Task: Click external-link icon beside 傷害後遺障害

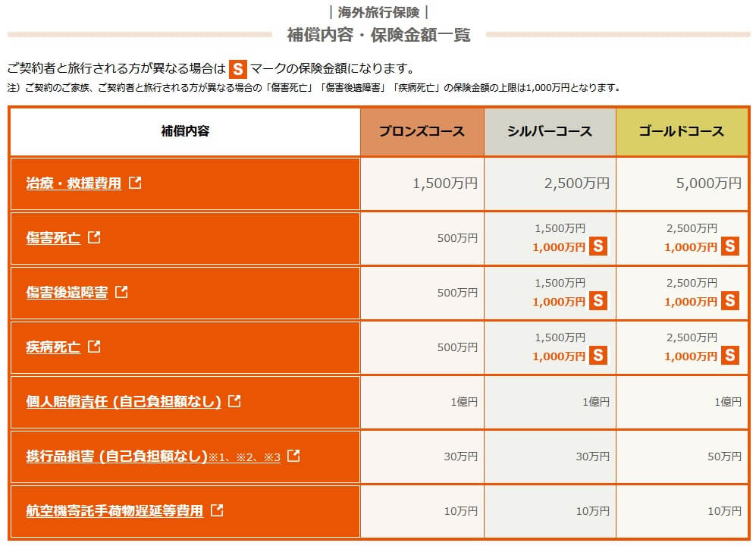Action: pos(121,292)
